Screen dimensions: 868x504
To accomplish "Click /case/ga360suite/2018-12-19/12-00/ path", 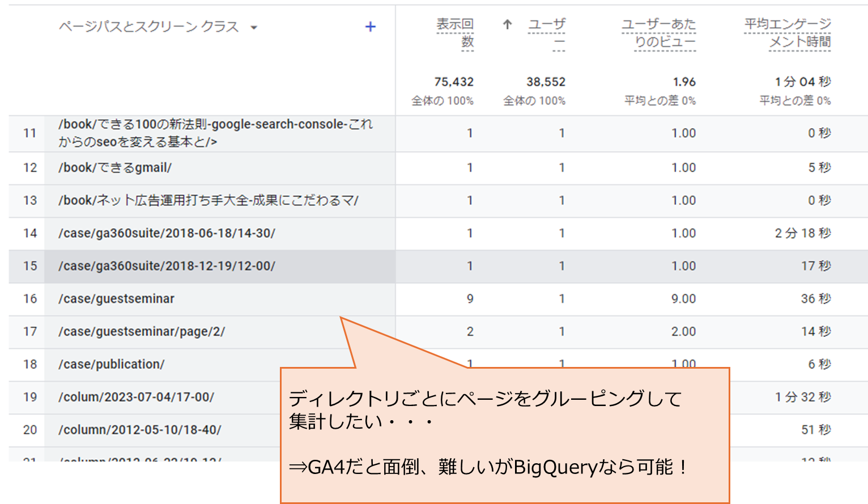I will click(167, 266).
